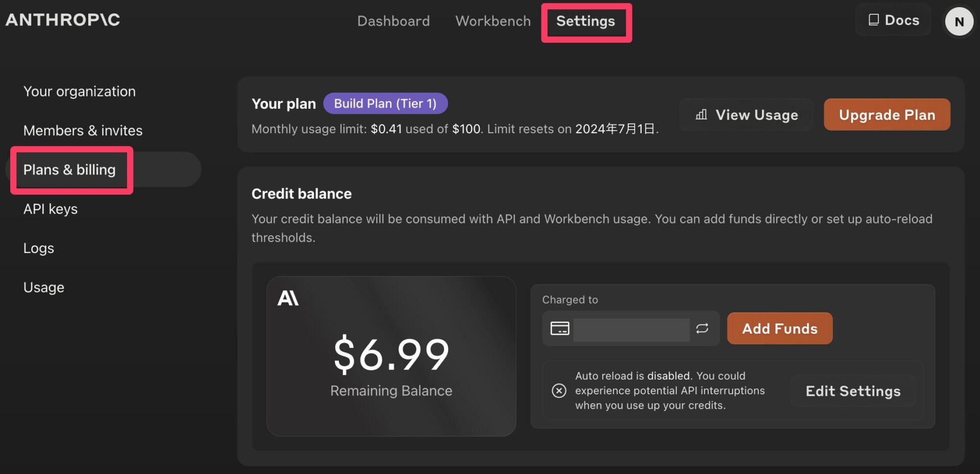Click the book icon beside Docs
The width and height of the screenshot is (980, 474).
coord(873,20)
